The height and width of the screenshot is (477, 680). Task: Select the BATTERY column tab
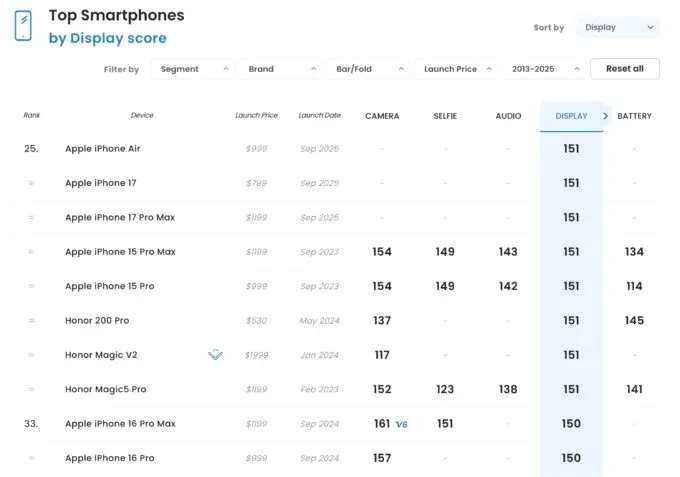coord(634,116)
